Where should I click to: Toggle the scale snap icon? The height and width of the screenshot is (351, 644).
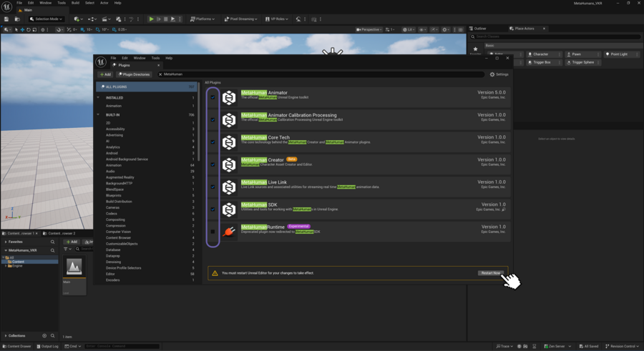point(114,29)
